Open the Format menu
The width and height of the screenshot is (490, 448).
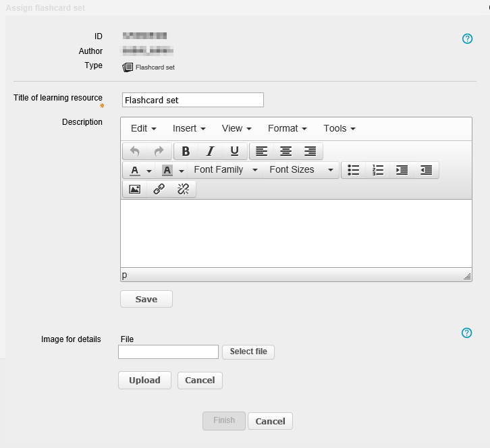[287, 128]
